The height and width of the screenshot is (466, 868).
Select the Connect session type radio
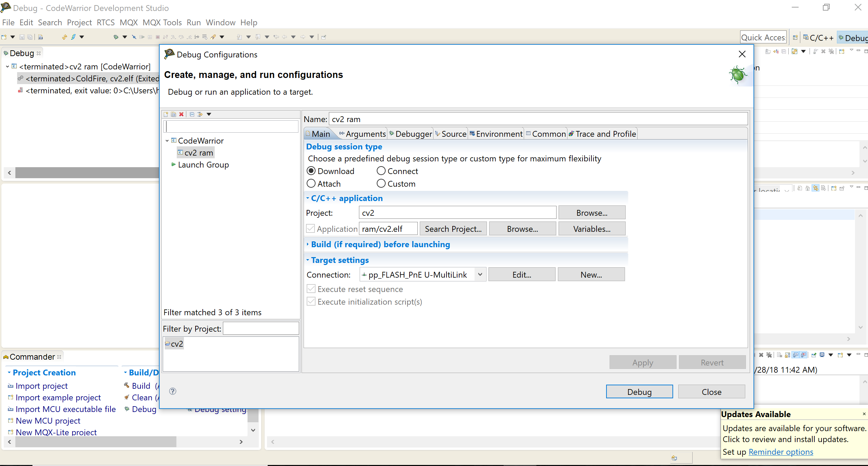(x=381, y=171)
